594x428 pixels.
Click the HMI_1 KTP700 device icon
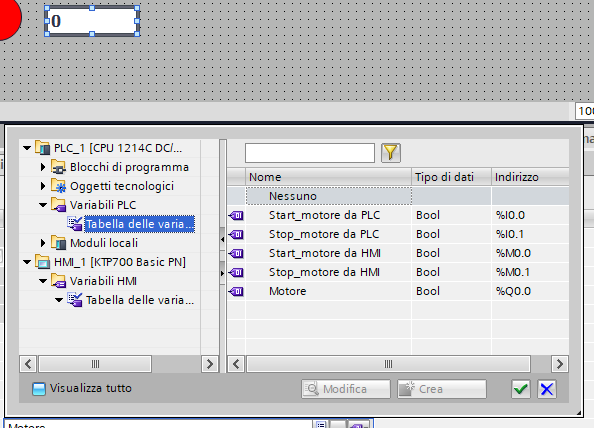click(x=42, y=262)
